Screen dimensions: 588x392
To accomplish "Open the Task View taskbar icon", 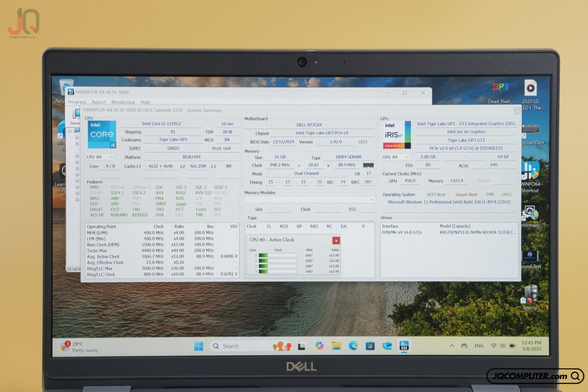I will click(x=301, y=347).
